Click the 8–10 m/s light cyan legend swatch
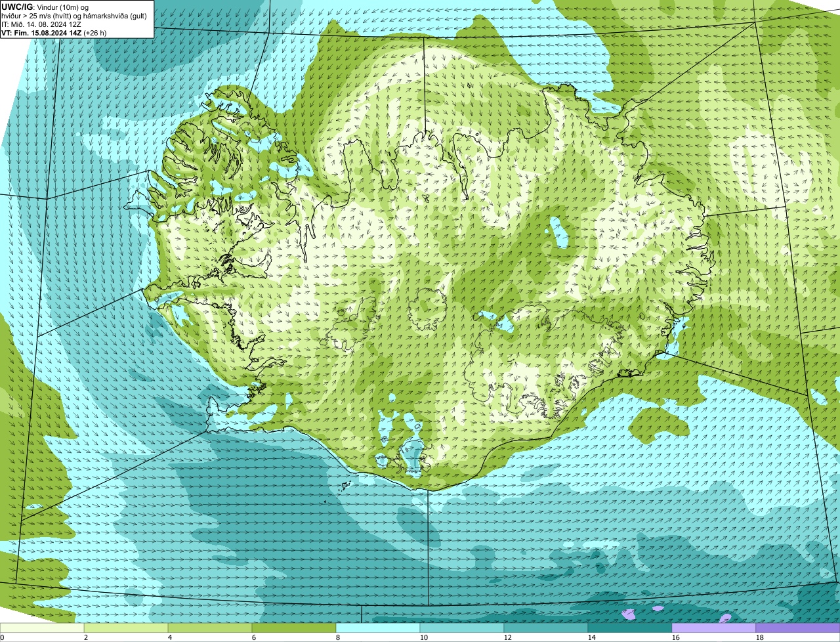The width and height of the screenshot is (840, 642). click(x=378, y=628)
